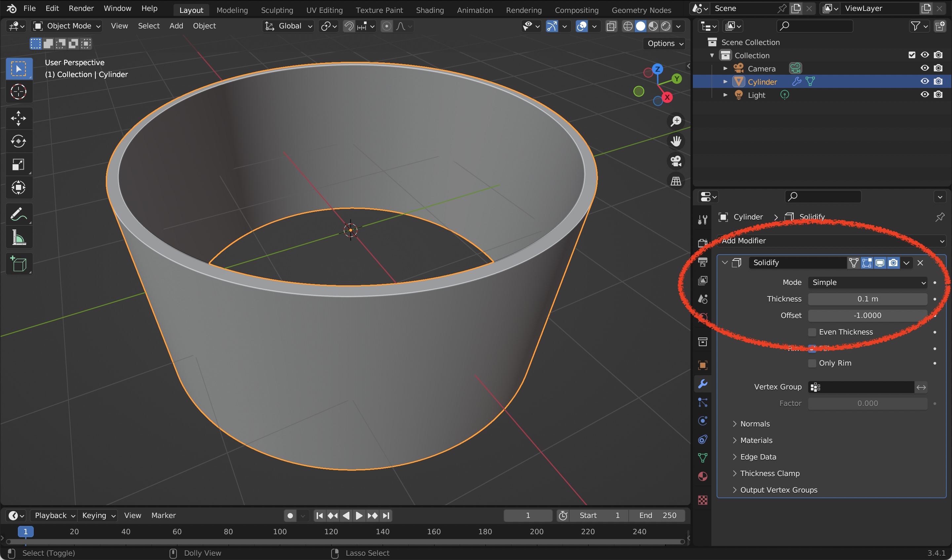This screenshot has height=560, width=952.
Task: Select the Annotate tool
Action: (18, 214)
